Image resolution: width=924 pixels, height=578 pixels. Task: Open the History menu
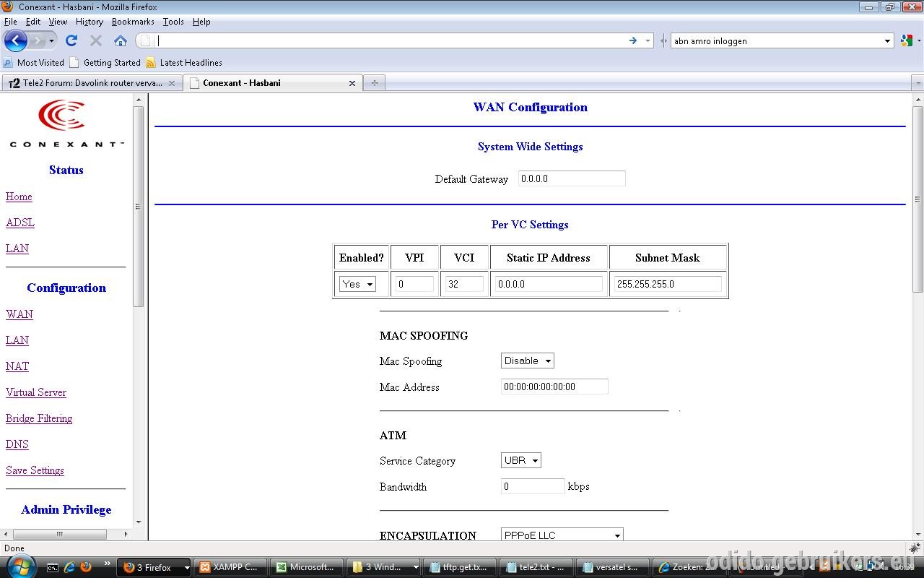(x=90, y=22)
